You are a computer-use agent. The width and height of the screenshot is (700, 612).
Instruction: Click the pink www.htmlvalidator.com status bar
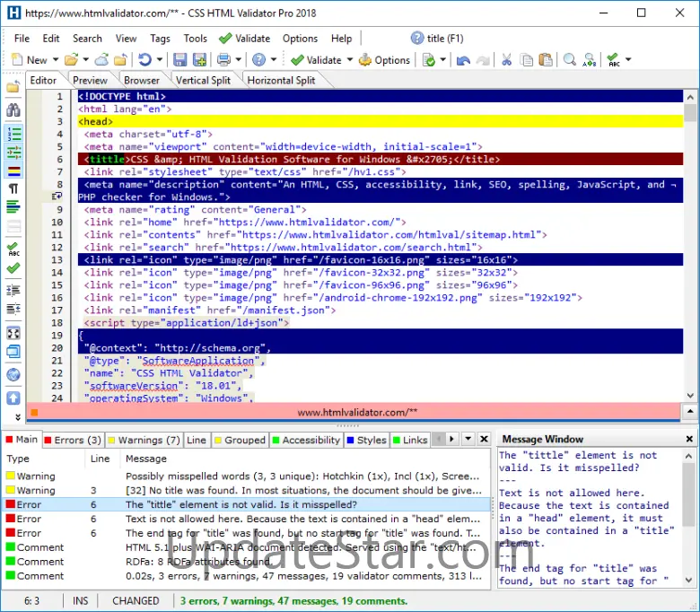coord(357,412)
